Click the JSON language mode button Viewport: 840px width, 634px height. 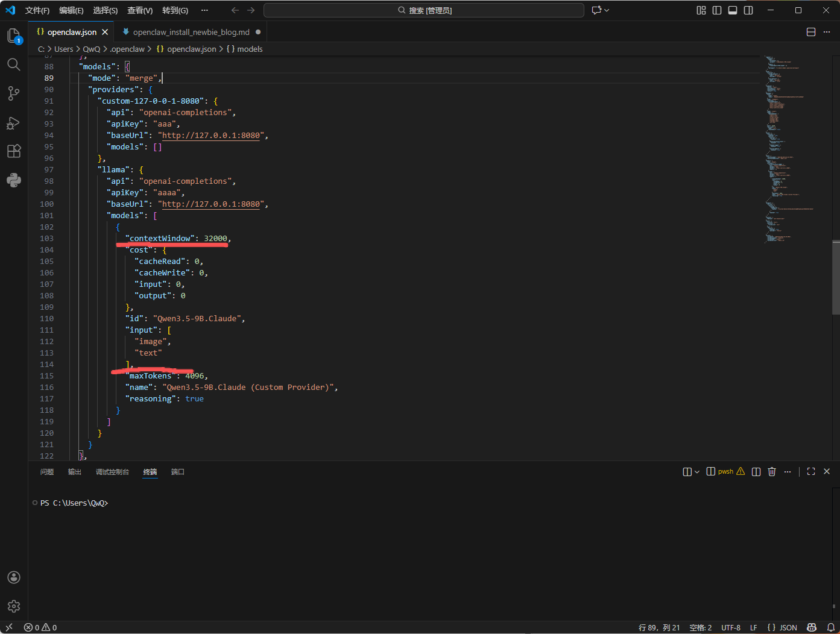tap(782, 627)
